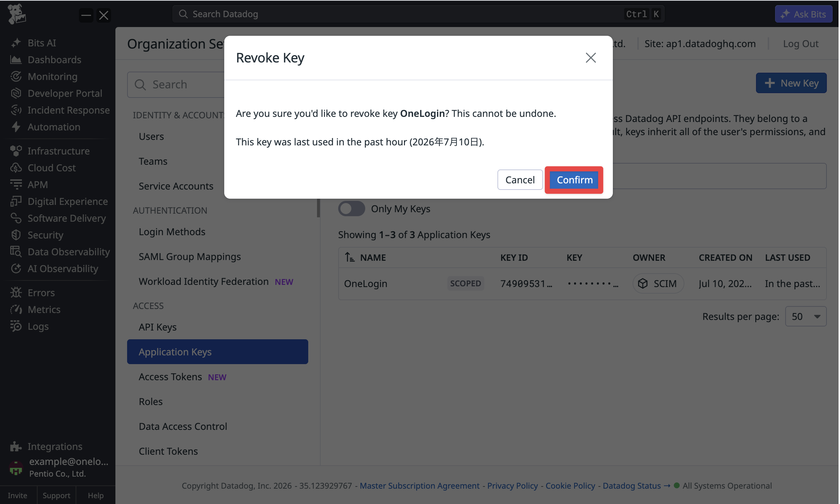The image size is (840, 504).
Task: Sort the table by NAME arrow icon
Action: 350,257
